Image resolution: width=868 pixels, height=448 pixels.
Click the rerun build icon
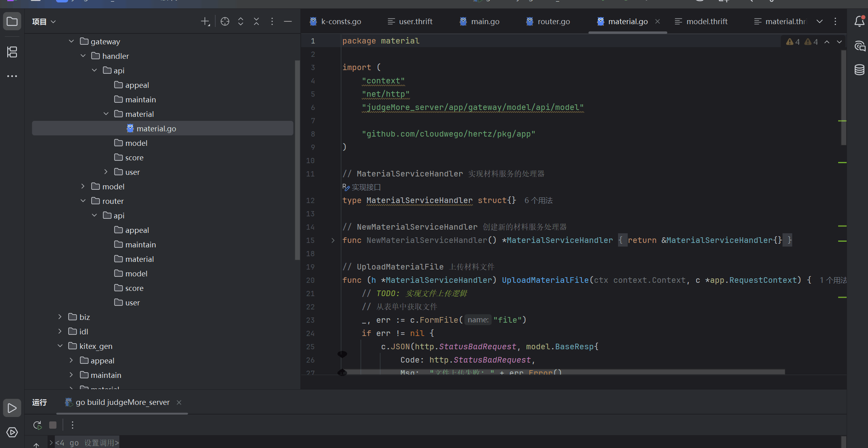(37, 425)
